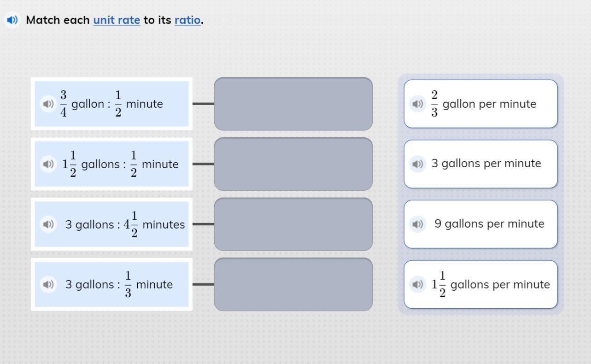Select the '1 1/2 gallons per minute' answer tile
This screenshot has width=591, height=364.
coord(481,284)
